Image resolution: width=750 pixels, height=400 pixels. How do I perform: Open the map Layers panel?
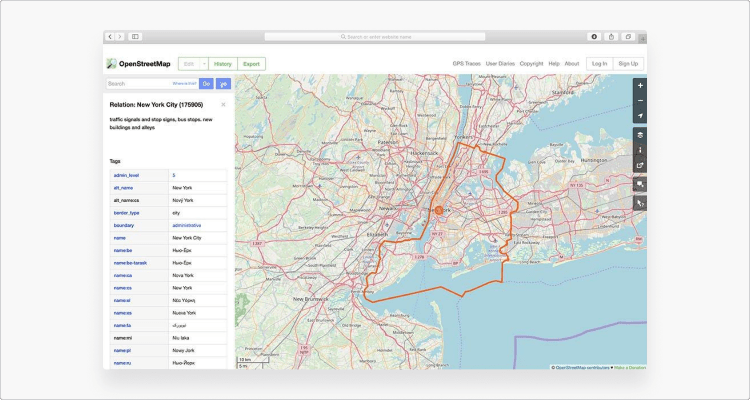pos(640,135)
